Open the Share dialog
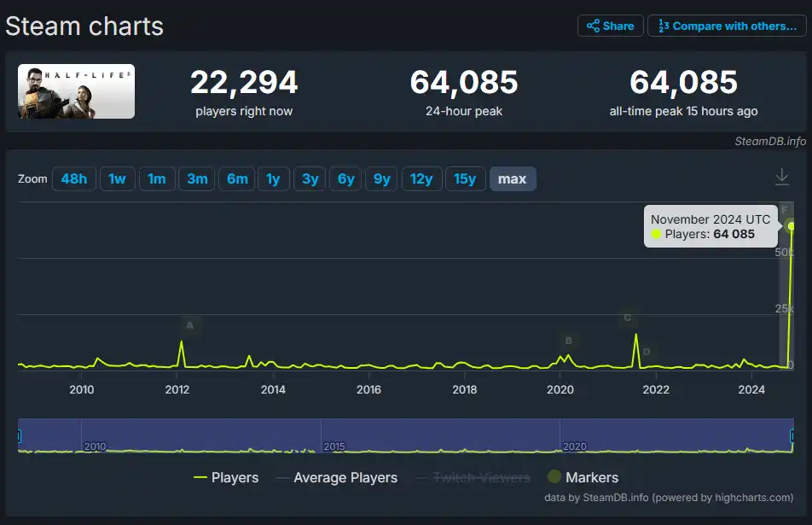812x525 pixels. point(610,26)
